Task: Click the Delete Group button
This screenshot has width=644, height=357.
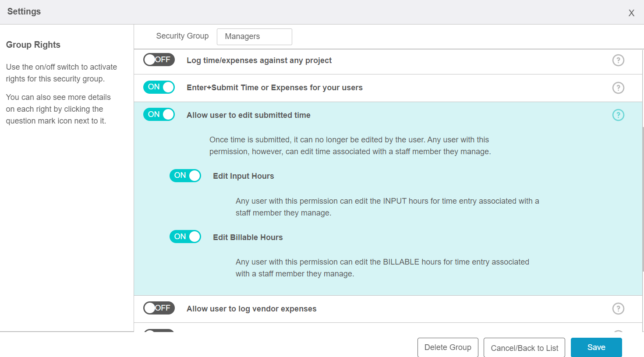Action: [x=448, y=347]
